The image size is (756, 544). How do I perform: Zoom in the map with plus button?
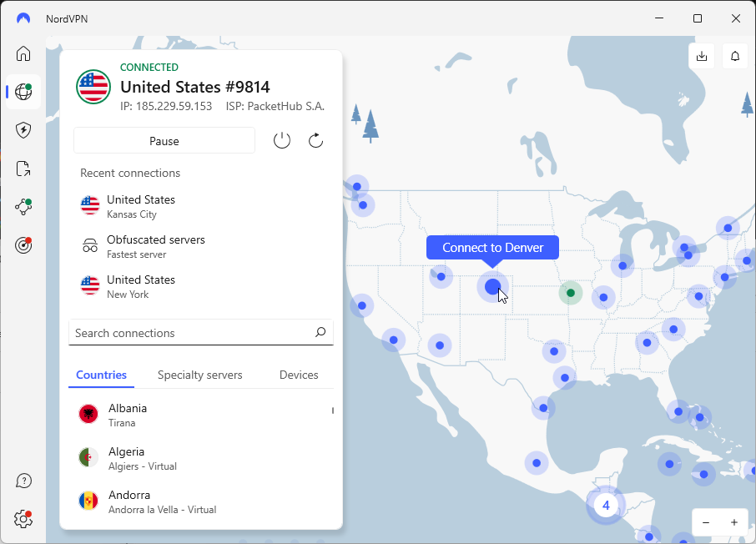tap(733, 522)
